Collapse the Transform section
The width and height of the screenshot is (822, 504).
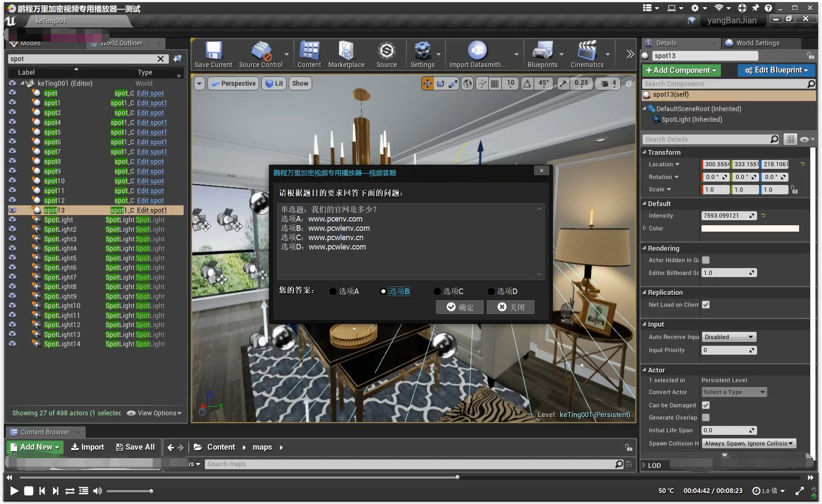pos(645,152)
